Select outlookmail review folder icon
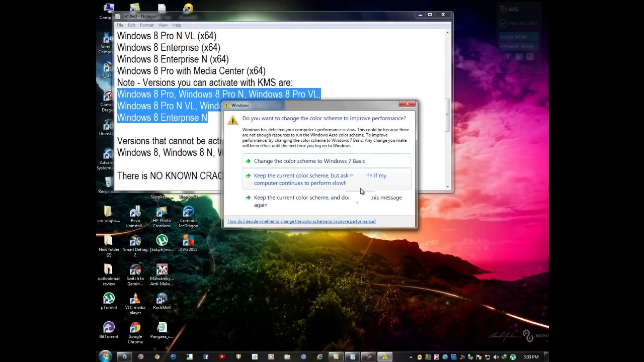 (109, 275)
